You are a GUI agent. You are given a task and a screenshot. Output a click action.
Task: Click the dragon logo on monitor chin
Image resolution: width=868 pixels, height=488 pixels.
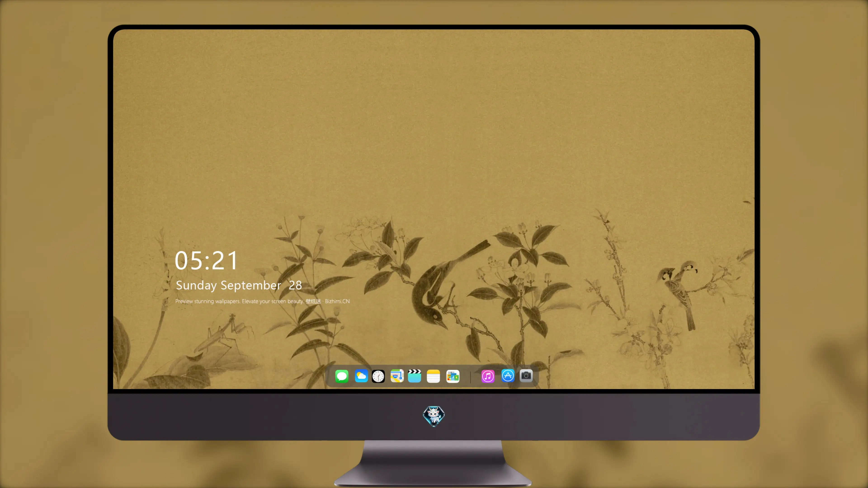[x=434, y=416]
